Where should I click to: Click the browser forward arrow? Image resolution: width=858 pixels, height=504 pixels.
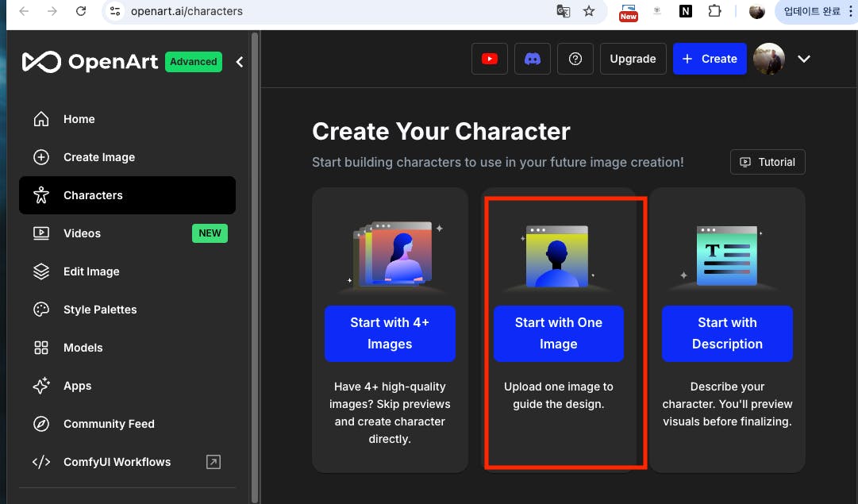[x=52, y=11]
